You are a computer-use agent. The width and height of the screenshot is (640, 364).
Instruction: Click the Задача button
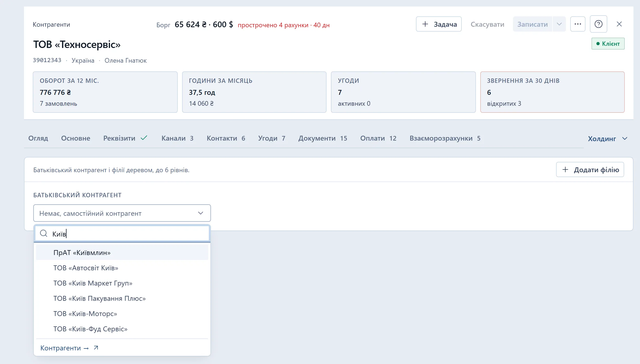click(x=439, y=24)
